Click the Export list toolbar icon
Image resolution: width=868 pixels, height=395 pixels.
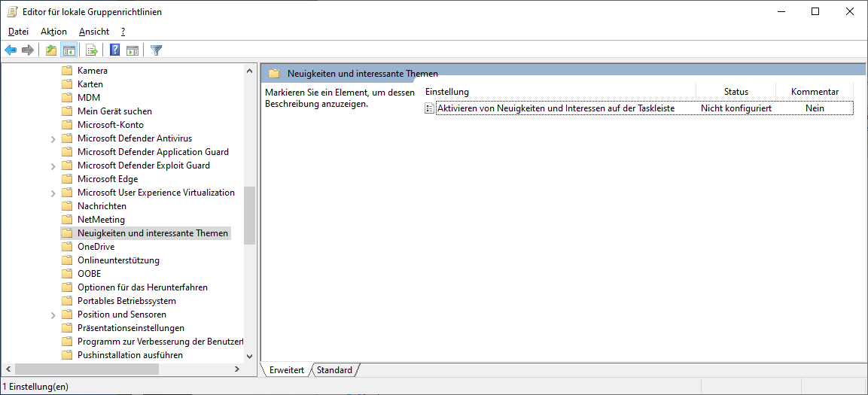[x=92, y=50]
